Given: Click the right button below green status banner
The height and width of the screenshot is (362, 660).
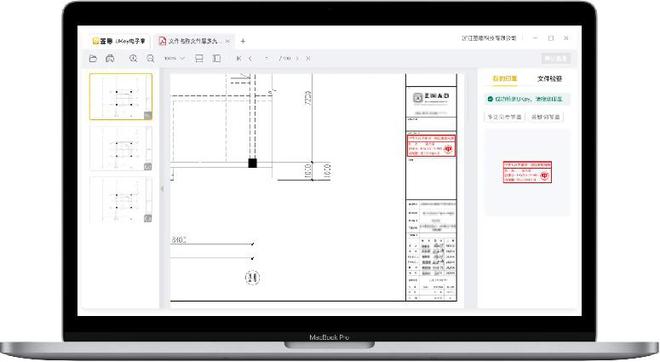Looking at the screenshot, I should (x=545, y=117).
